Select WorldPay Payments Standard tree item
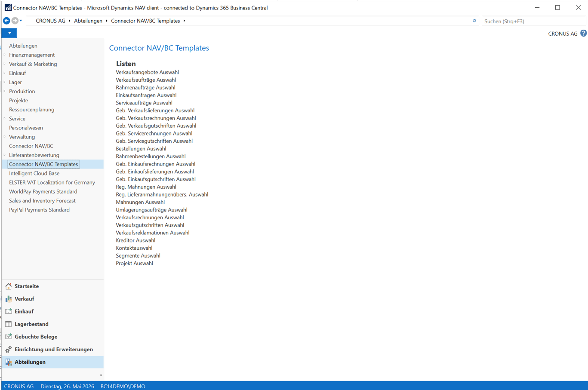The height and width of the screenshot is (390, 588). click(x=43, y=191)
